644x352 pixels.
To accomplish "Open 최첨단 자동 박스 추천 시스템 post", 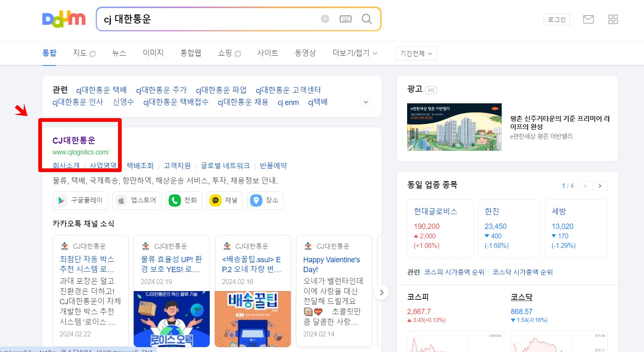I will click(87, 264).
